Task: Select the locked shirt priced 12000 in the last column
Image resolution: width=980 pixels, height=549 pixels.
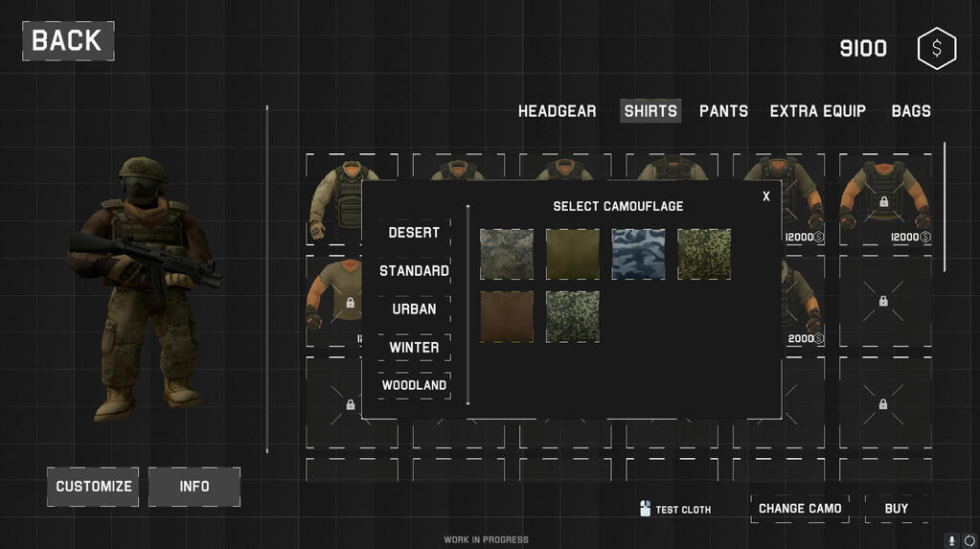Action: (885, 199)
